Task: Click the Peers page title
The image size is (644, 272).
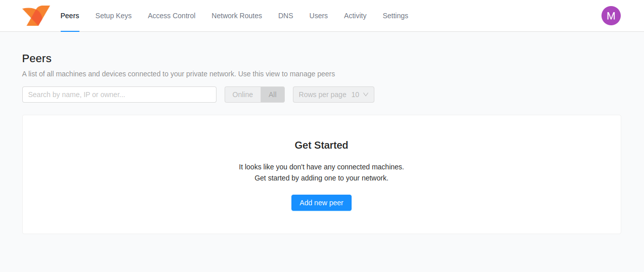Action: 37,59
